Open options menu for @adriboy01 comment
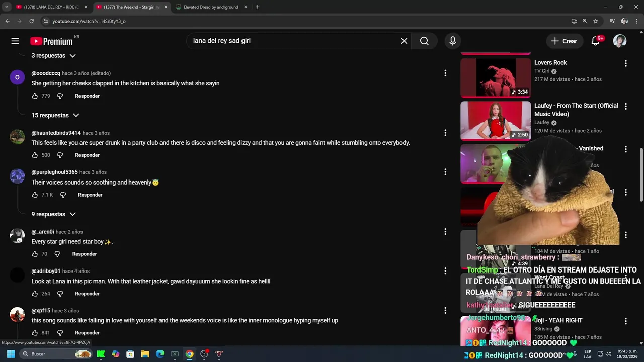 coord(445,271)
